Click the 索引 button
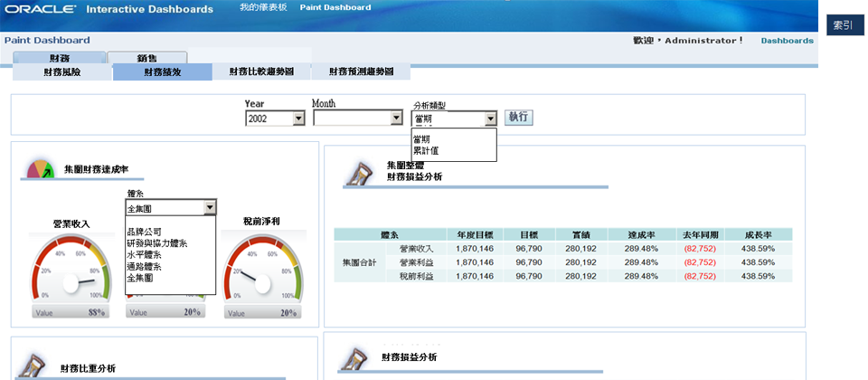This screenshot has width=868, height=380. (x=842, y=25)
